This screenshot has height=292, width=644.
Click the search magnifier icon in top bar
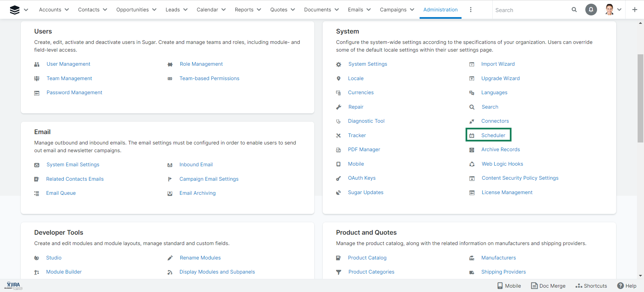574,10
